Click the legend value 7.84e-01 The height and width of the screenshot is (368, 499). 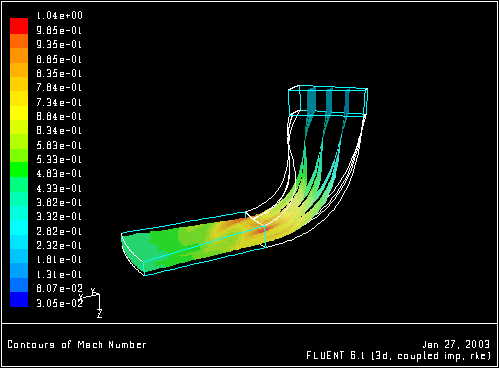[59, 87]
